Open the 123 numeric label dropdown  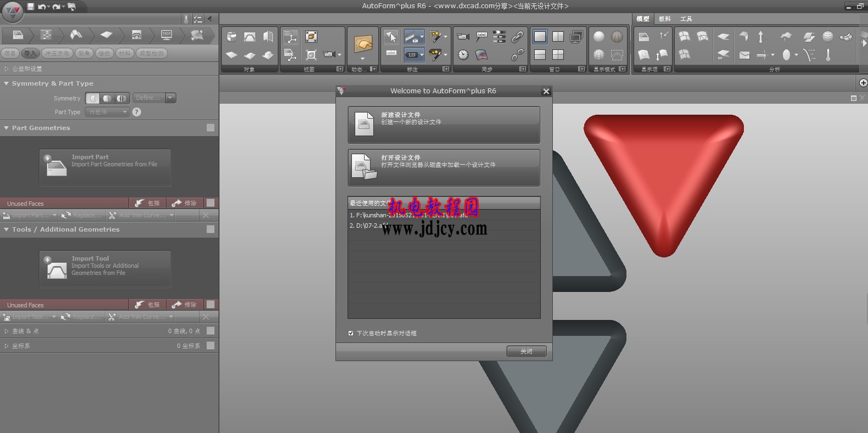(x=422, y=55)
